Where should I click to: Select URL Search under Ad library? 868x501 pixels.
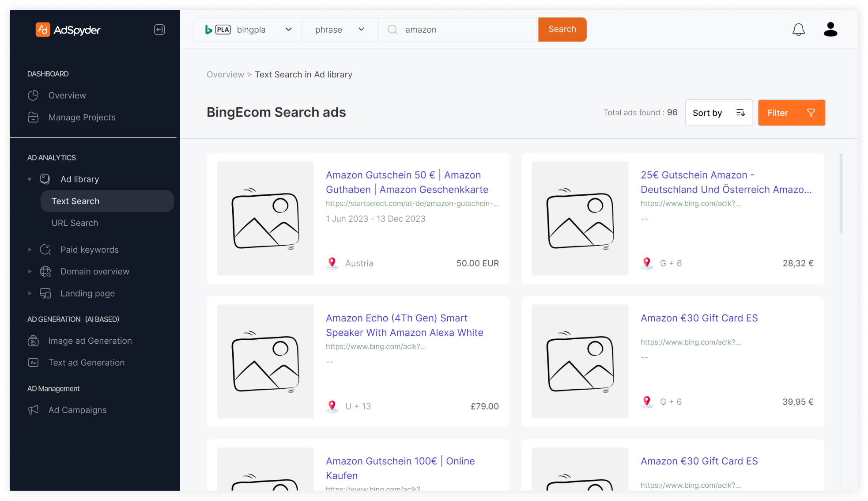[x=75, y=223]
